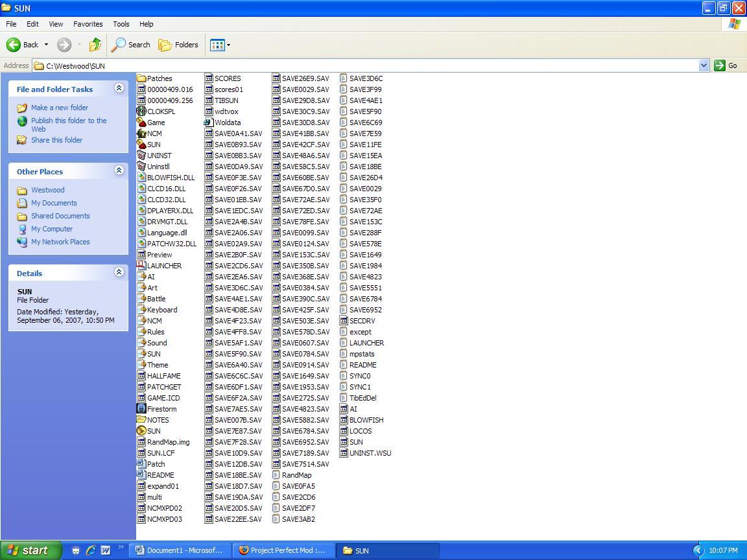Select the TibEdDel text file icon
Screen dimensions: 747x560
(x=344, y=397)
